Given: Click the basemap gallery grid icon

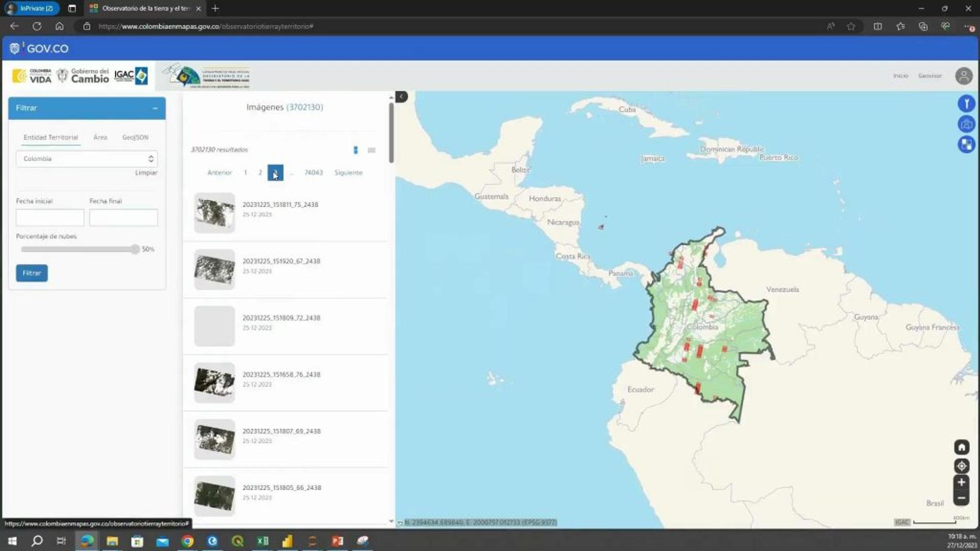Looking at the screenshot, I should [966, 144].
